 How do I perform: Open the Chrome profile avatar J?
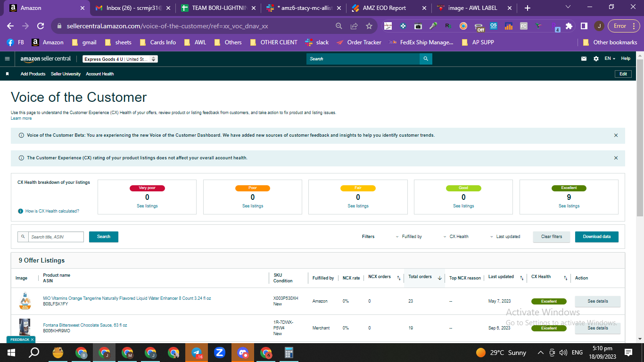[599, 26]
